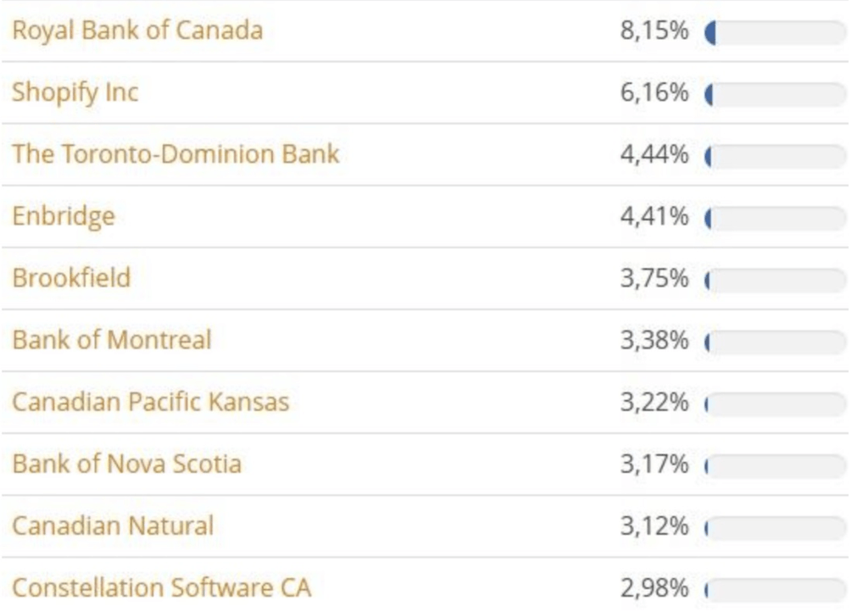868x612 pixels.
Task: Click the Enbridge weight progress bar
Action: [x=775, y=219]
